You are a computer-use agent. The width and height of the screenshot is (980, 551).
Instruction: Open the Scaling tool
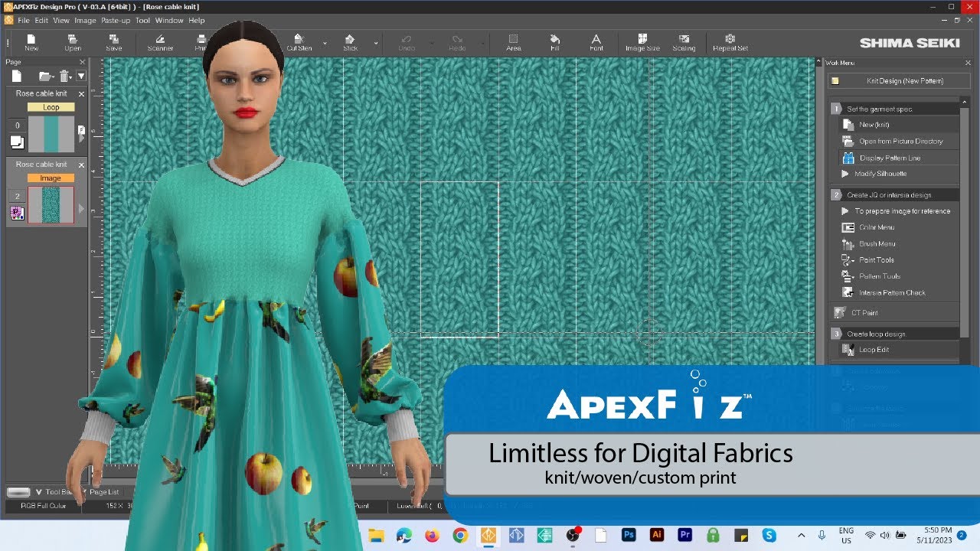click(684, 41)
